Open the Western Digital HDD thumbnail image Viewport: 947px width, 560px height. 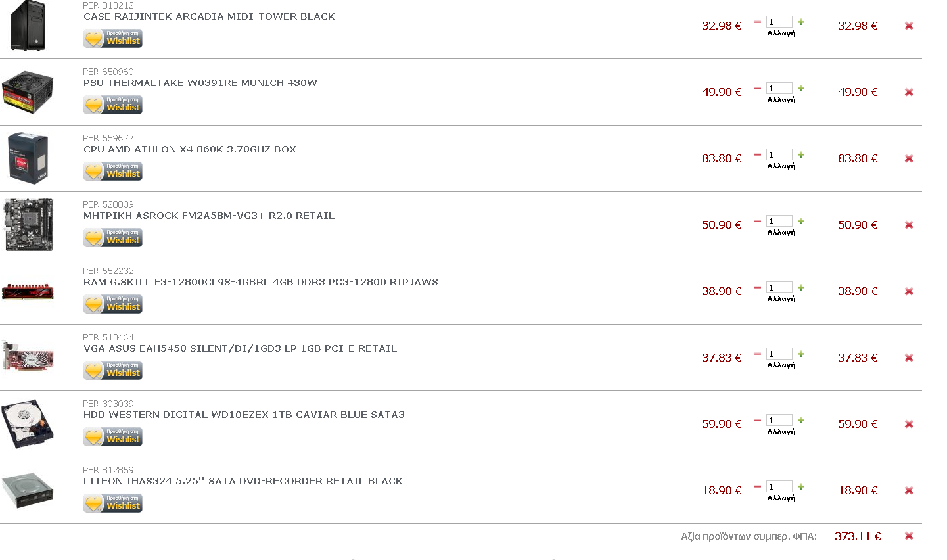pos(28,424)
